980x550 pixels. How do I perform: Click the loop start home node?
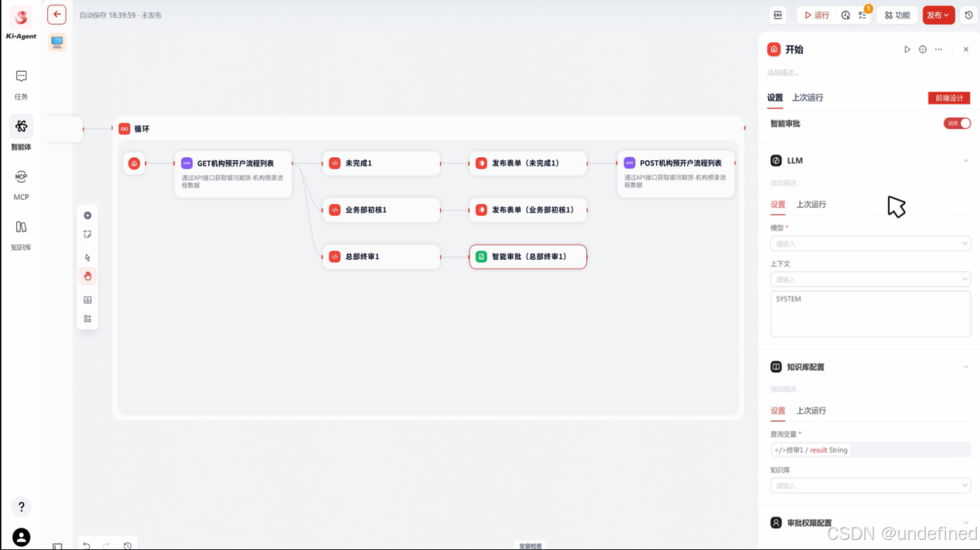coord(134,163)
